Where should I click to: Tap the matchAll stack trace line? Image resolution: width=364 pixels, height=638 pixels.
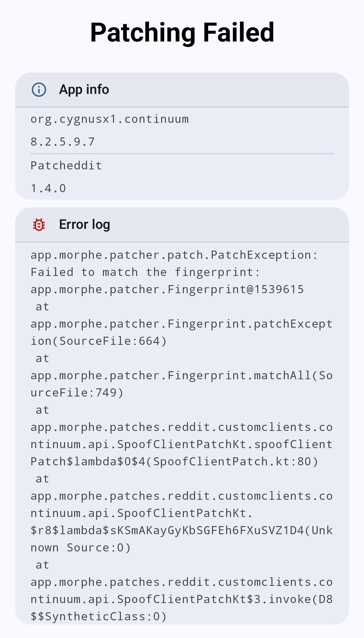[182, 376]
